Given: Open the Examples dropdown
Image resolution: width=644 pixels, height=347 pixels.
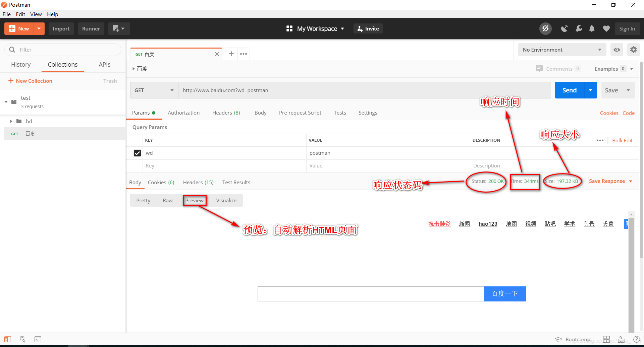Looking at the screenshot, I should click(613, 69).
